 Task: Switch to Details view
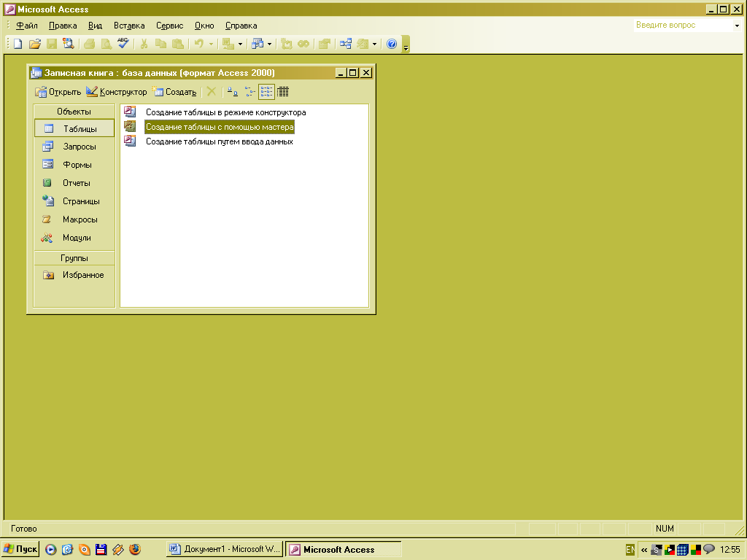tap(283, 92)
